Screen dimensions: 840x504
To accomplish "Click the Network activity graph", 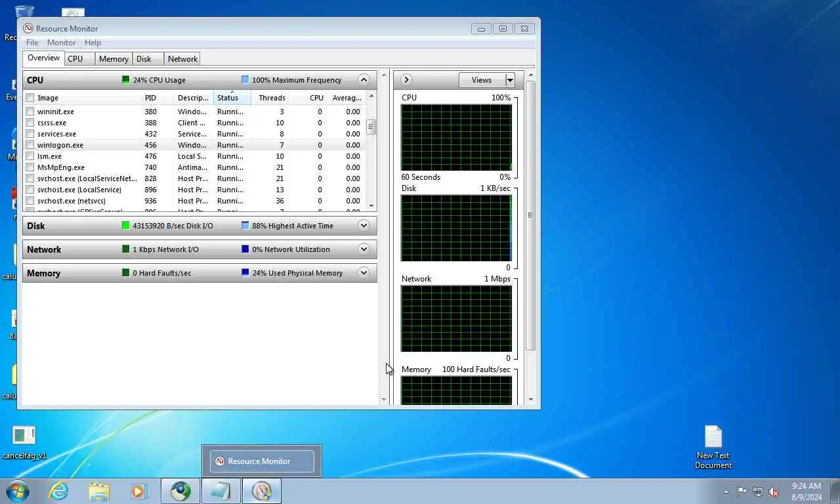I will [x=456, y=318].
